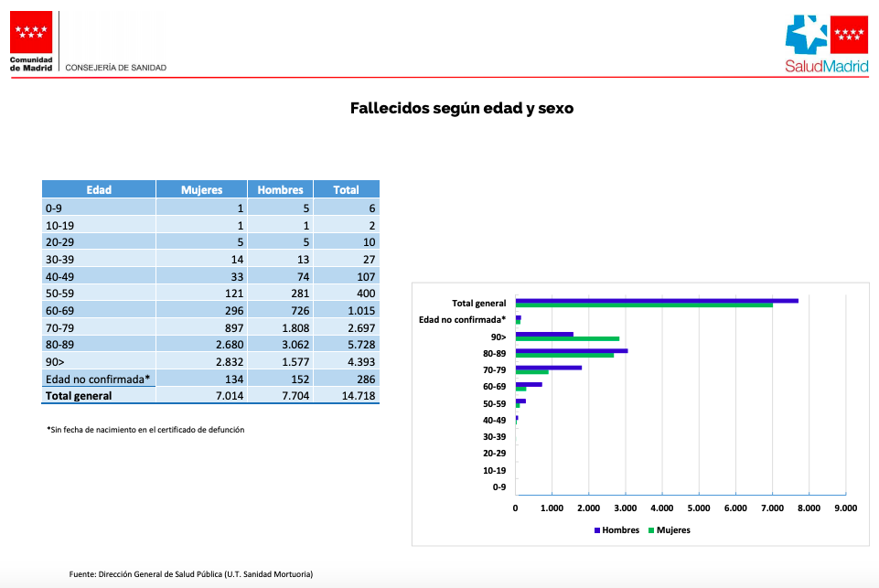Click the blue Hombres bar for 70-79
Screen dimensions: 879x588
[548, 368]
